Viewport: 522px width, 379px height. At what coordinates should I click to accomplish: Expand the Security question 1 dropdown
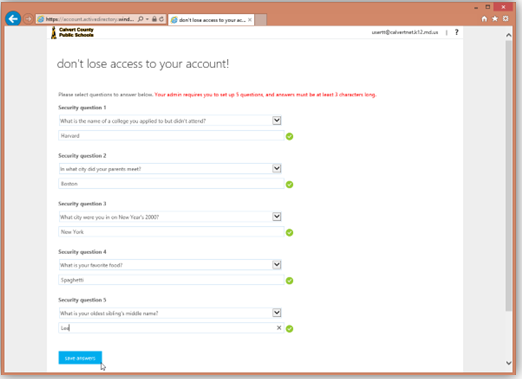pyautogui.click(x=277, y=120)
